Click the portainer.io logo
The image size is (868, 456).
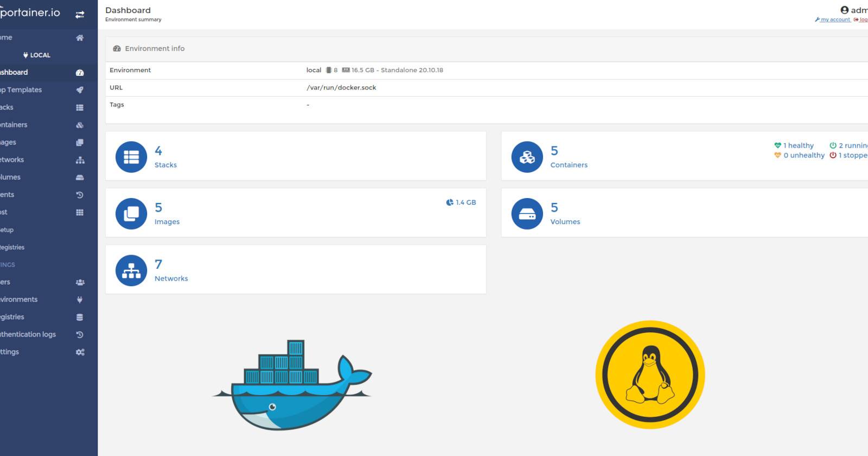[30, 12]
